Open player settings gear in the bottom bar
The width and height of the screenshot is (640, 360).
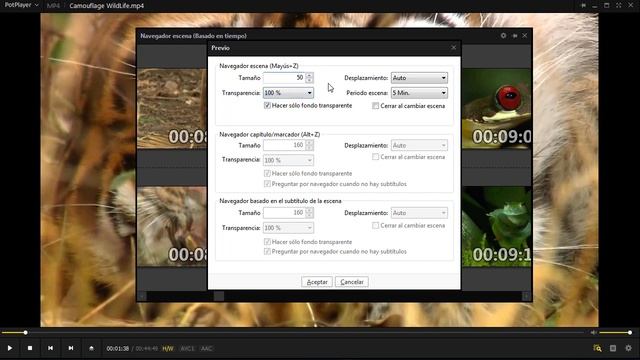click(x=629, y=348)
